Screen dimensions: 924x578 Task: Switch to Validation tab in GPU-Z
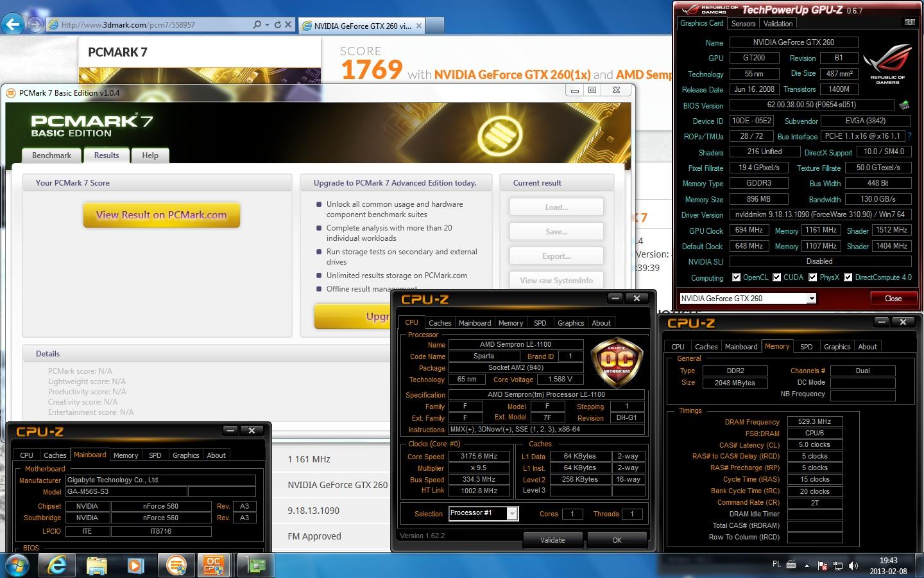[x=778, y=23]
